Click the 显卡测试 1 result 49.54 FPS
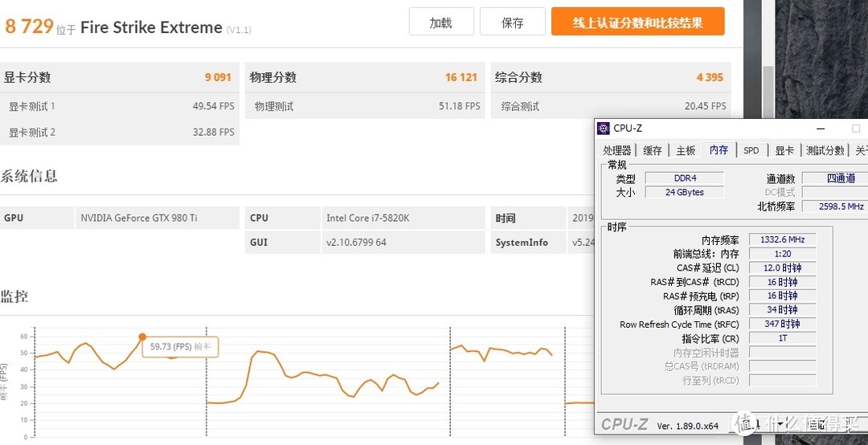The width and height of the screenshot is (868, 445). [x=213, y=106]
